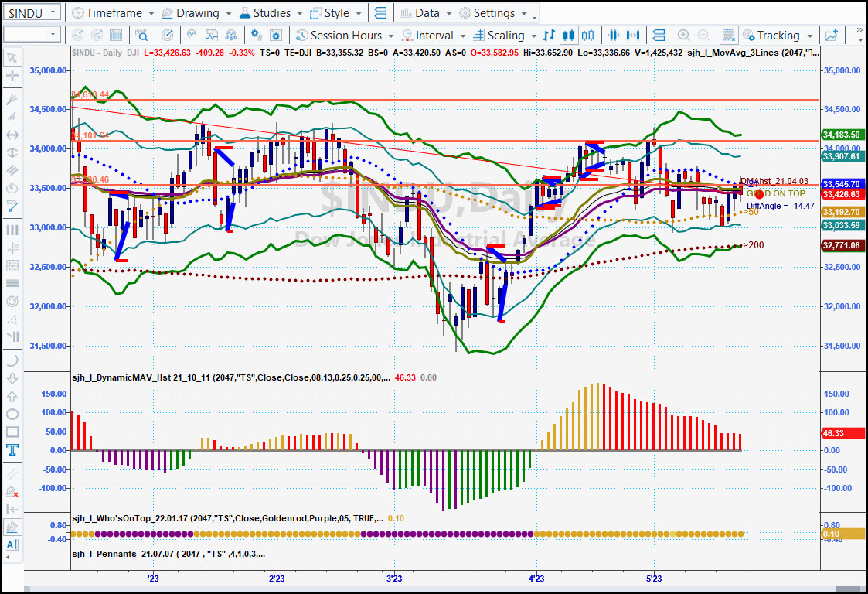Expand the Studies dropdown arrow
This screenshot has width=868, height=594.
click(300, 13)
